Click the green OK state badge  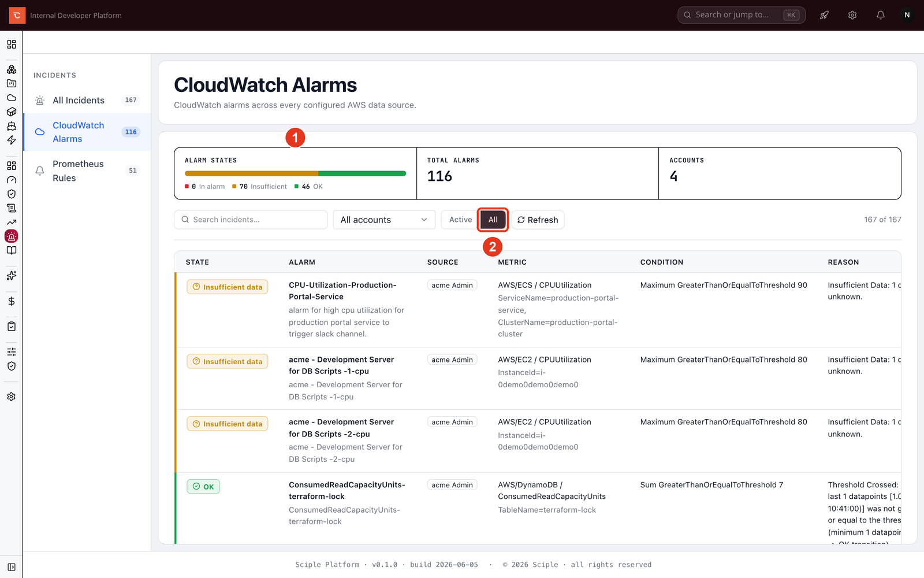pos(203,487)
